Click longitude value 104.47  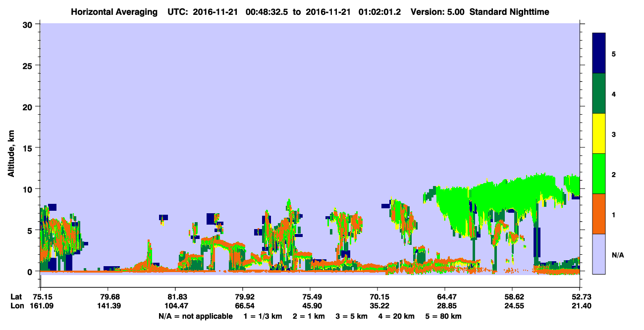pos(175,306)
